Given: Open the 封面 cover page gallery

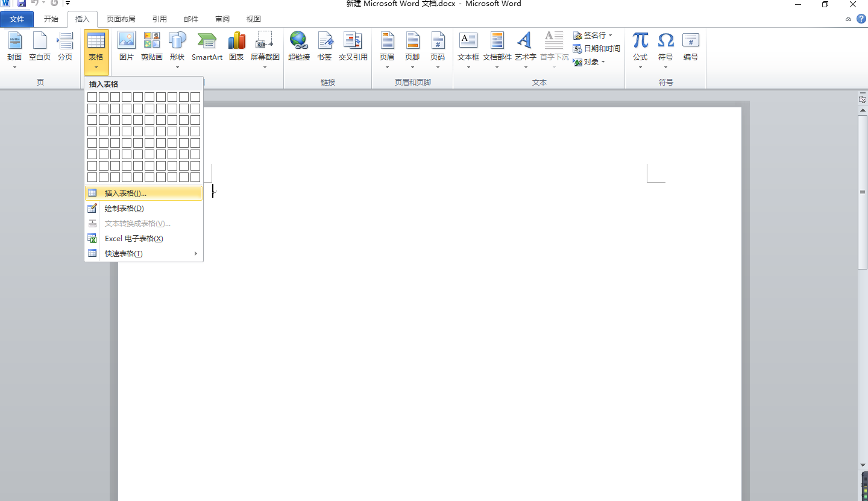Looking at the screenshot, I should 14,50.
